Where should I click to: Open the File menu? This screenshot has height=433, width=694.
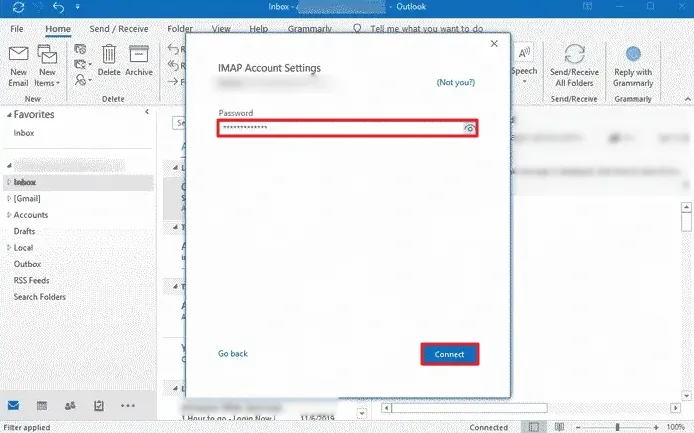tap(17, 29)
